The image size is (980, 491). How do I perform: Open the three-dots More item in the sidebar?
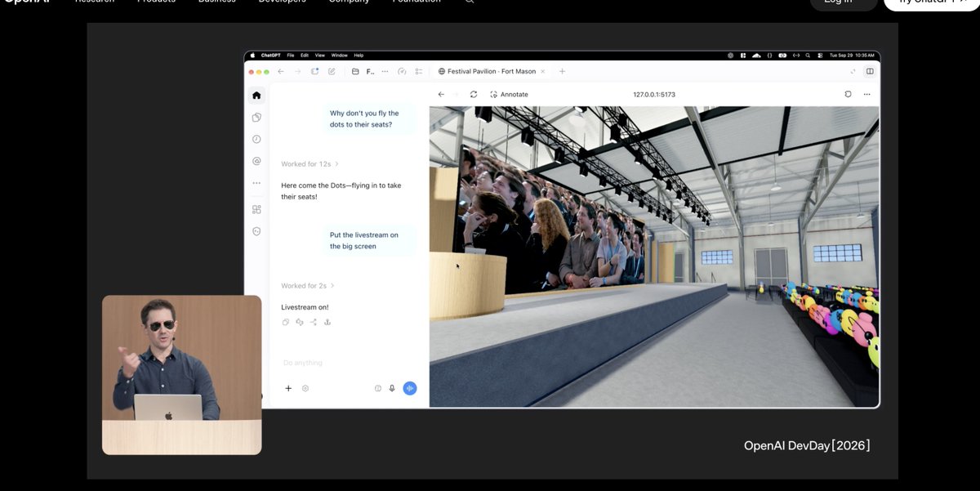(x=256, y=183)
